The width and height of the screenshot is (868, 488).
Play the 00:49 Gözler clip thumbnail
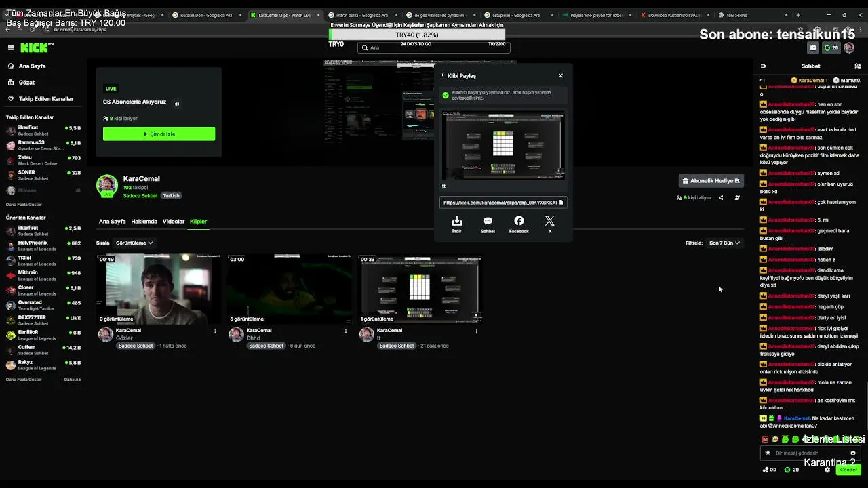(158, 289)
